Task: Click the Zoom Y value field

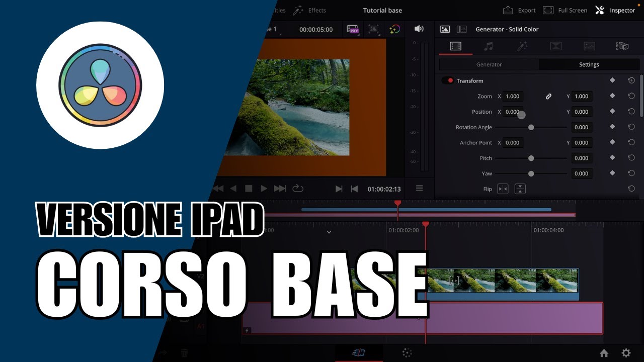Action: 582,96
